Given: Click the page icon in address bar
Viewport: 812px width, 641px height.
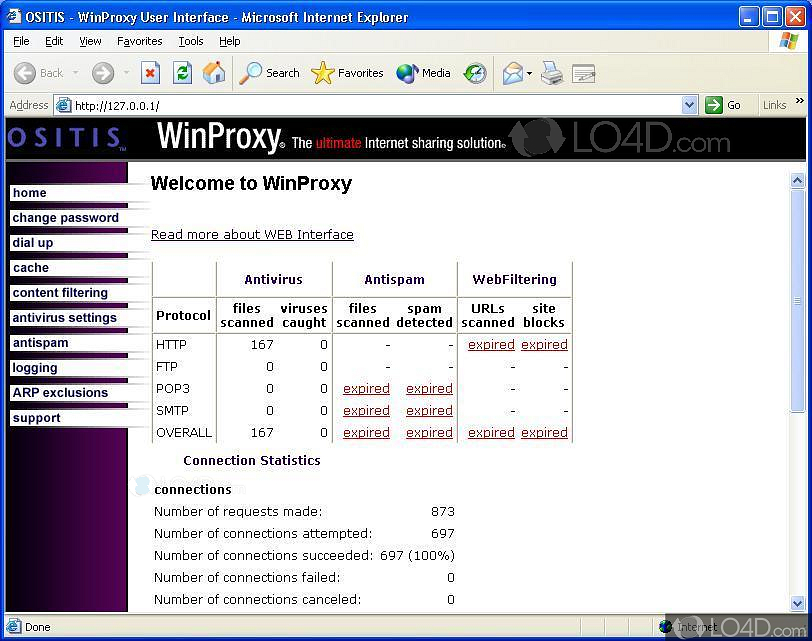Looking at the screenshot, I should [63, 106].
